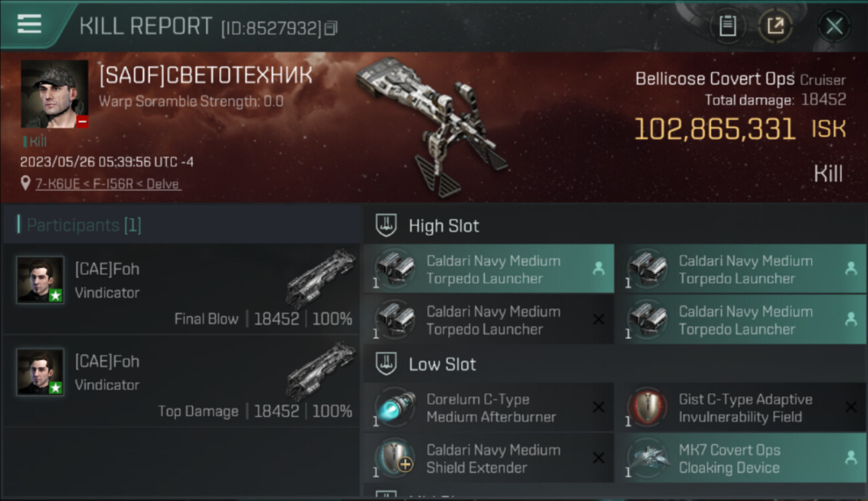Click the share export icon
This screenshot has width=868, height=501.
click(775, 26)
